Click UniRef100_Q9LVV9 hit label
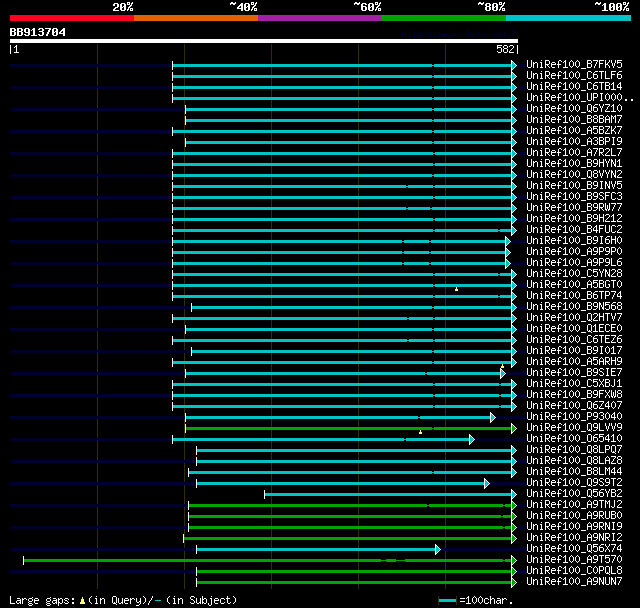The image size is (640, 608). (x=574, y=428)
